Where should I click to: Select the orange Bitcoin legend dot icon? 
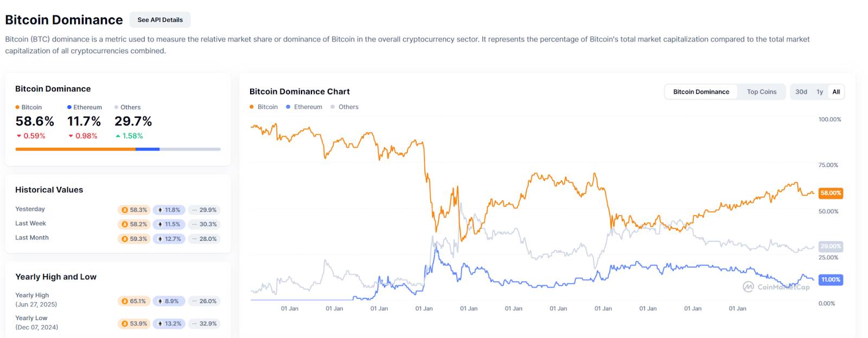[x=18, y=107]
